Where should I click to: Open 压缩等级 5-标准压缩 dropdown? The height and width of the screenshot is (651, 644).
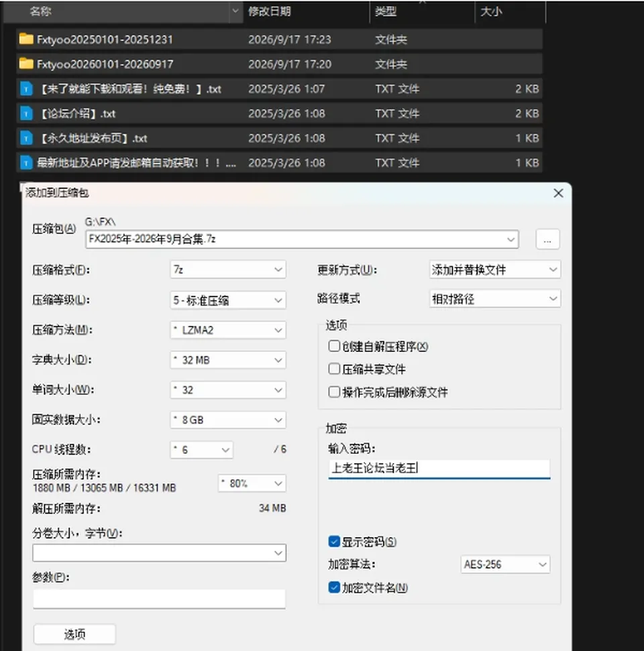(228, 300)
